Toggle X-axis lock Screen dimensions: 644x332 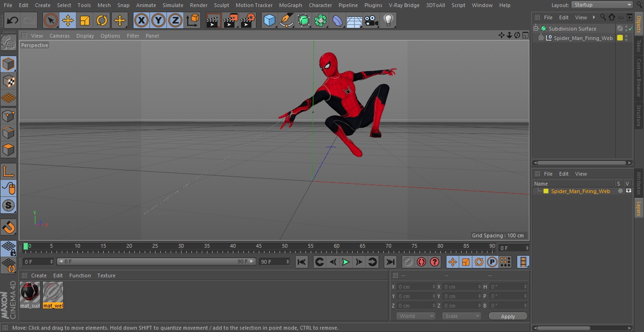pyautogui.click(x=141, y=21)
